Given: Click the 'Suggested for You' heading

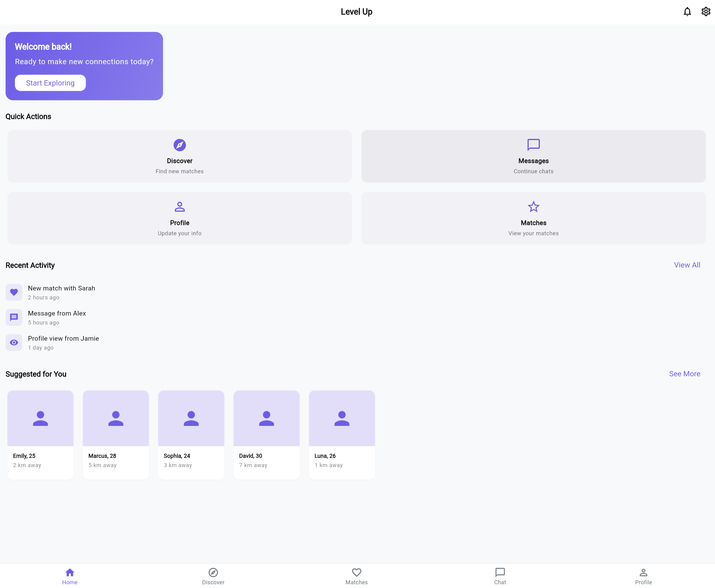Looking at the screenshot, I should [x=36, y=374].
